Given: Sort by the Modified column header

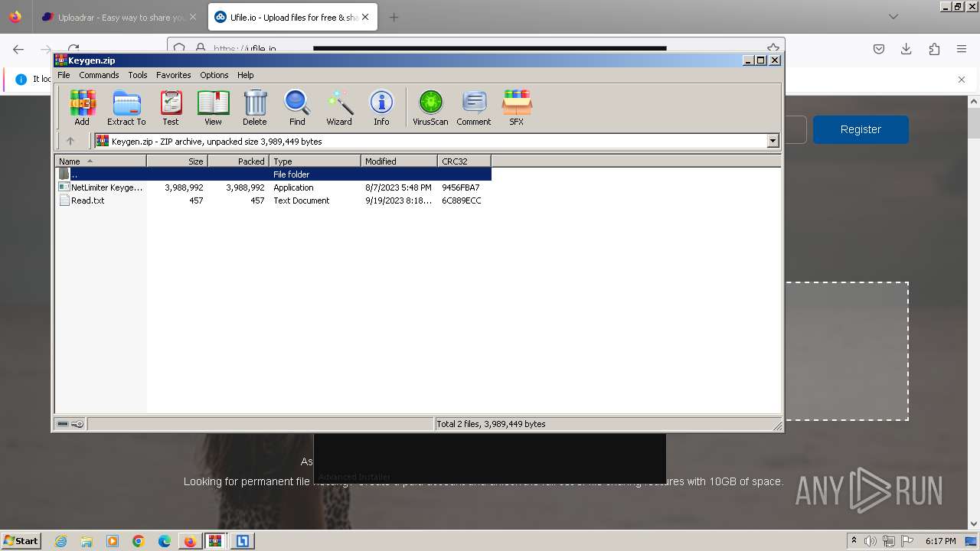Looking at the screenshot, I should click(399, 161).
